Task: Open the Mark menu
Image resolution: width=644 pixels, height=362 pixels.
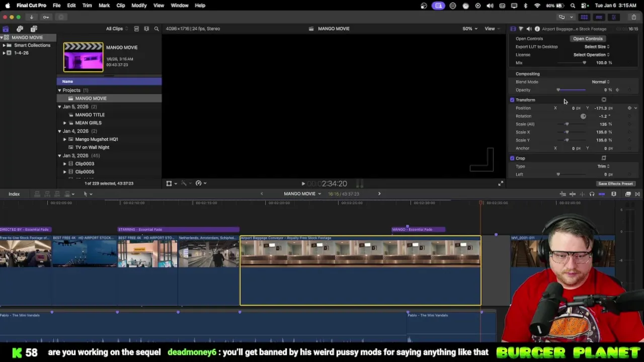Action: coord(104,6)
